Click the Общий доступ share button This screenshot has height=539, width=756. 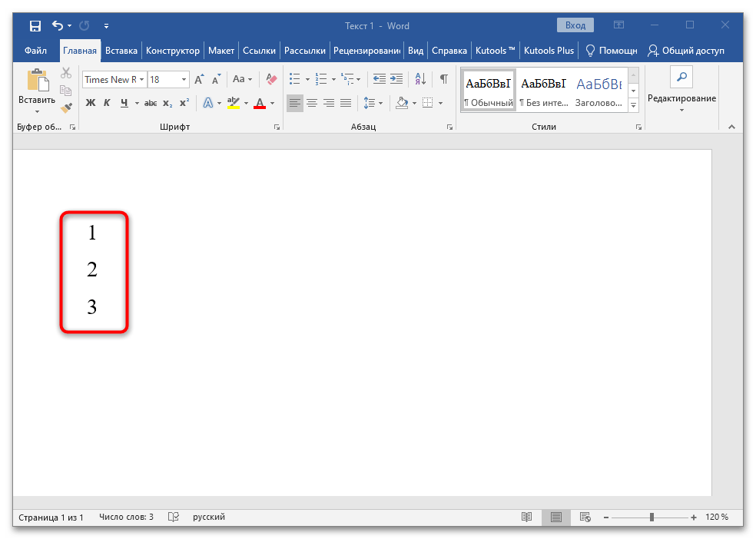685,51
